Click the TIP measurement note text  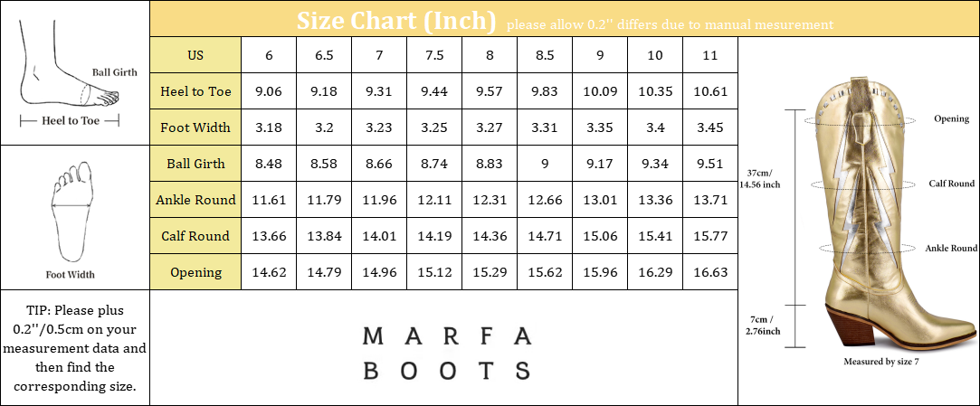tap(74, 347)
